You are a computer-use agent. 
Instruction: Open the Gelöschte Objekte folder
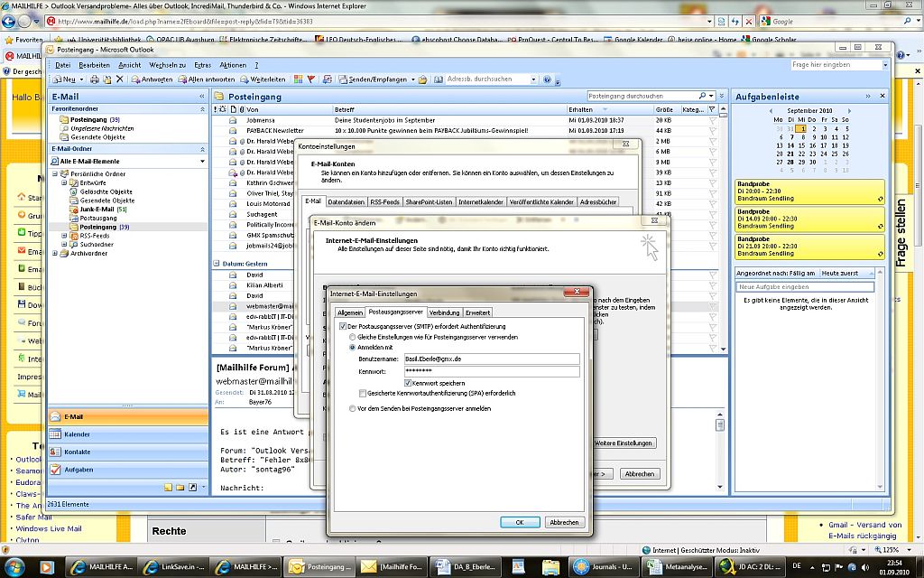[x=106, y=191]
